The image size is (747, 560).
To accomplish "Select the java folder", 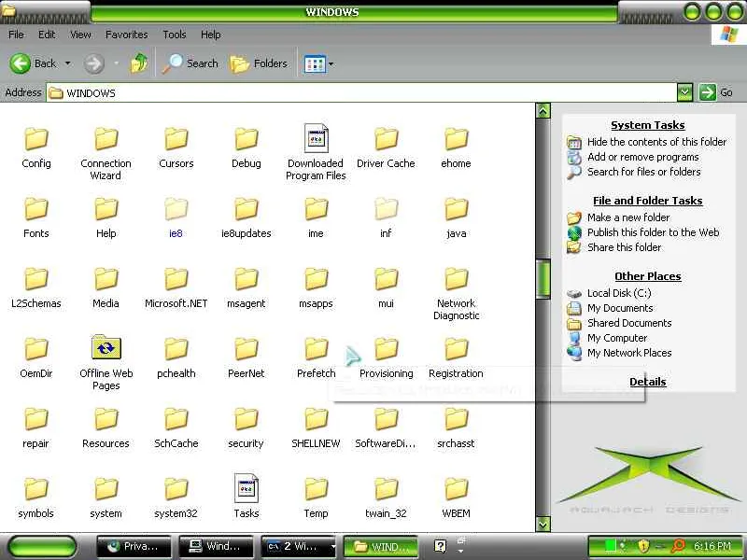I will 457,218.
